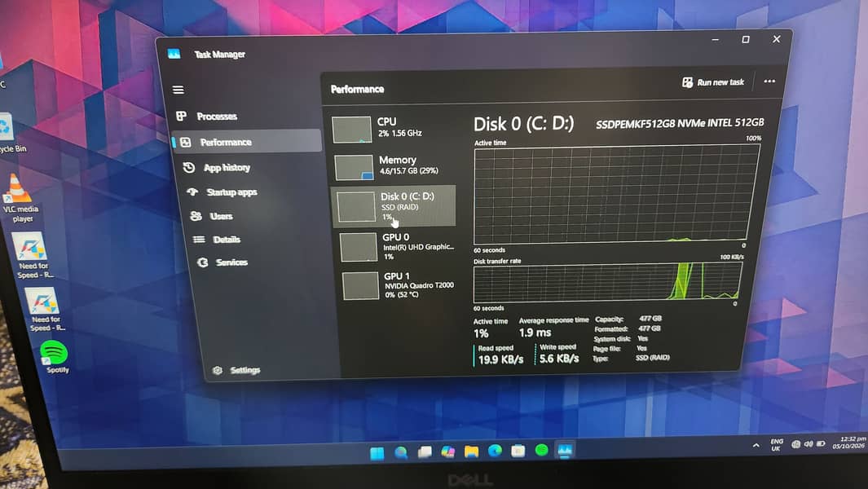Click the Run new task button
This screenshot has width=868, height=489.
tap(713, 82)
